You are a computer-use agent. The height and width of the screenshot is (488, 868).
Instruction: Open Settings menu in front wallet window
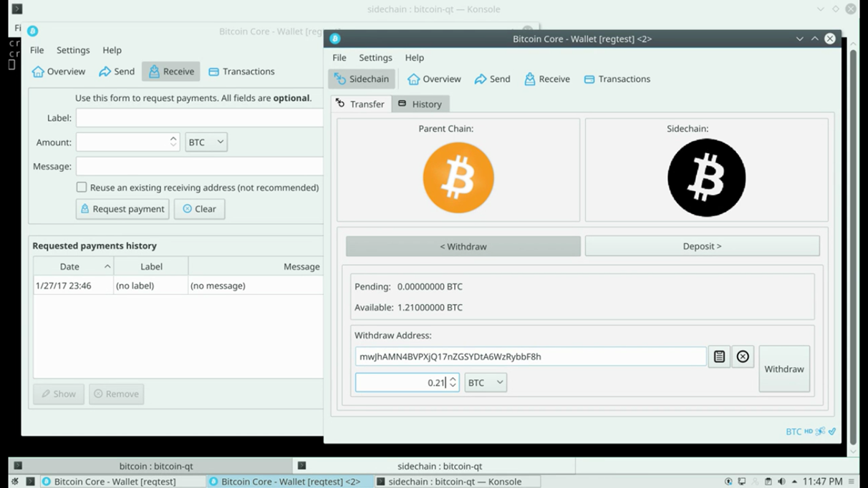375,57
